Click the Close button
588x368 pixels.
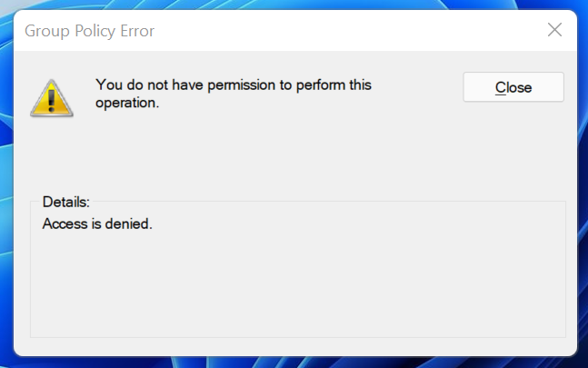[513, 87]
